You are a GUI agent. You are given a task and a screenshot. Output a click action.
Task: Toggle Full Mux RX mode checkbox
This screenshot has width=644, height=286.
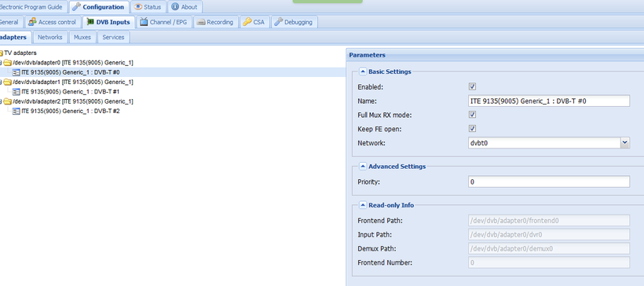click(472, 115)
